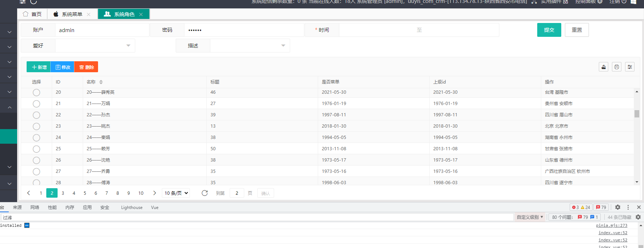Click the console scrollbar up arrow
The height and width of the screenshot is (248, 644).
click(641, 225)
